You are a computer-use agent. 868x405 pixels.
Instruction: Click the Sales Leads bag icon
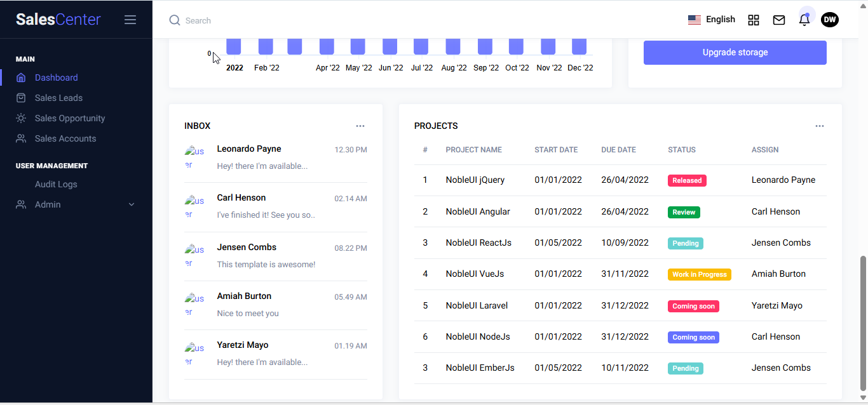click(21, 98)
